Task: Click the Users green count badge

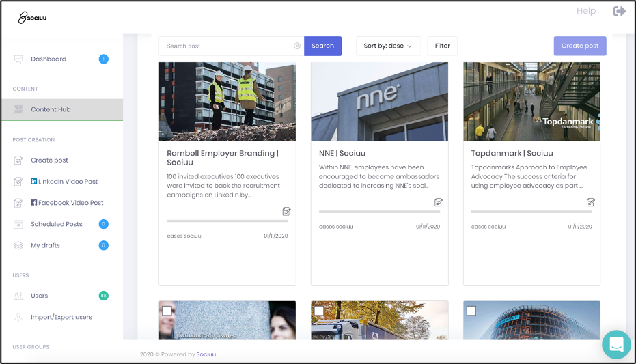Action: [103, 296]
